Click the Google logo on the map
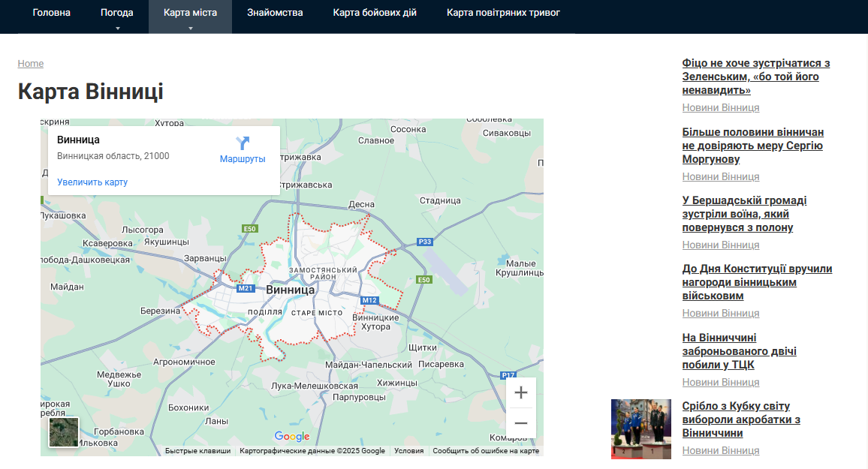This screenshot has height=469, width=868. click(292, 437)
